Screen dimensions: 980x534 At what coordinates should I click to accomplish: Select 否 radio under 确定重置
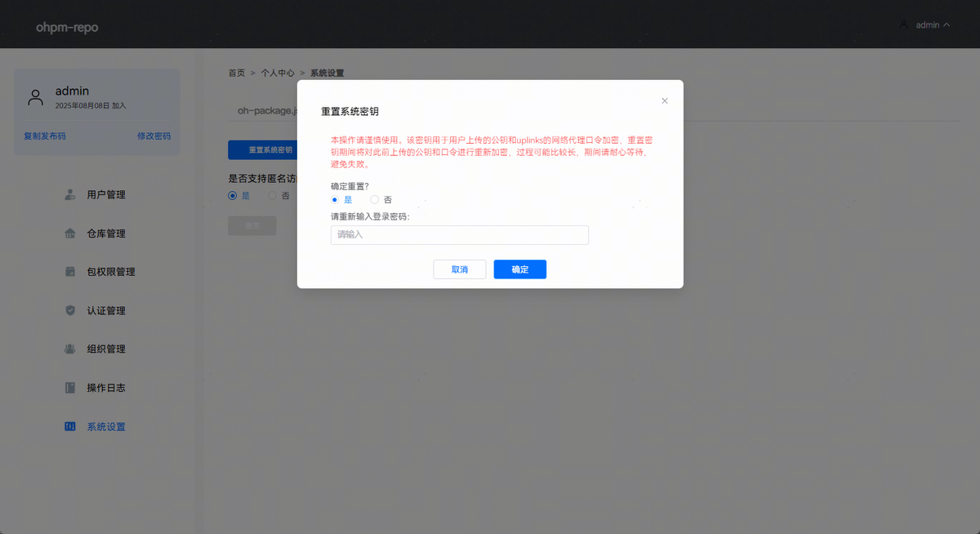click(x=375, y=199)
